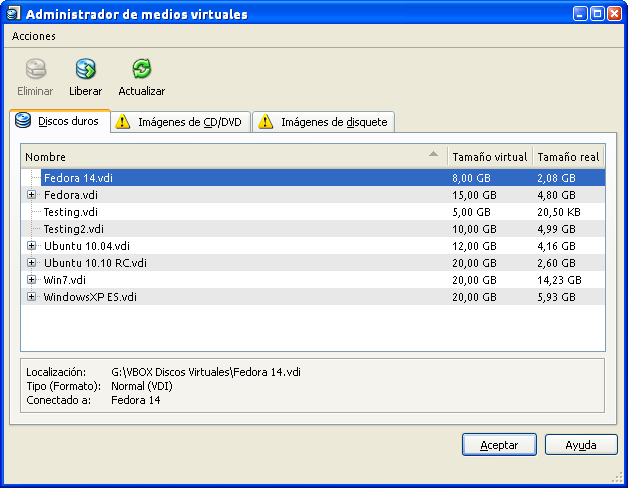This screenshot has width=628, height=488.
Task: Click the title bar app icon
Action: point(13,13)
